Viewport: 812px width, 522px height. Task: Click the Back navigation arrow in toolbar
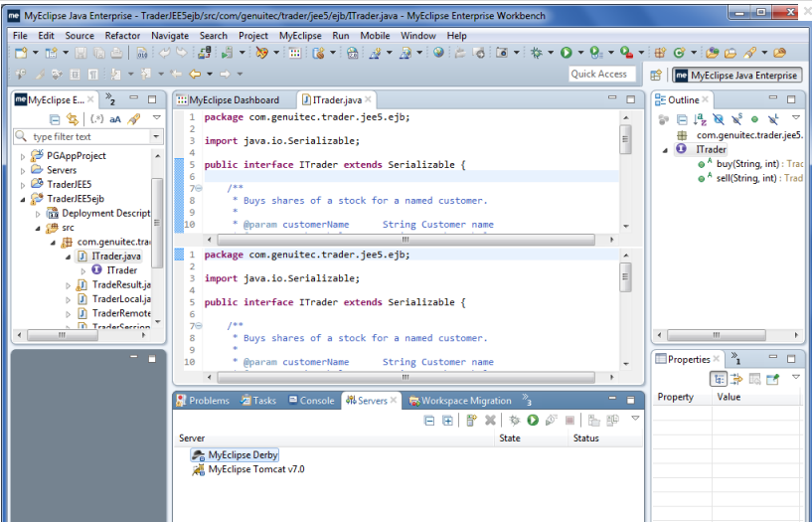(195, 75)
